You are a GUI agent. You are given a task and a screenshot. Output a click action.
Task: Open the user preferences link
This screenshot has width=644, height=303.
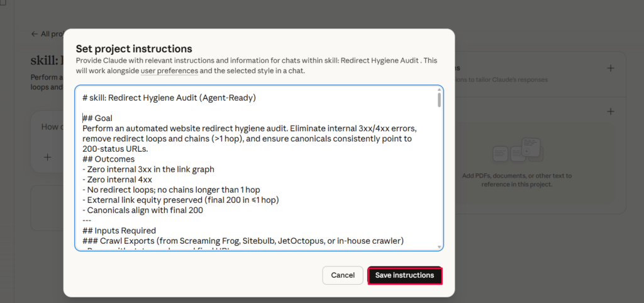[169, 71]
